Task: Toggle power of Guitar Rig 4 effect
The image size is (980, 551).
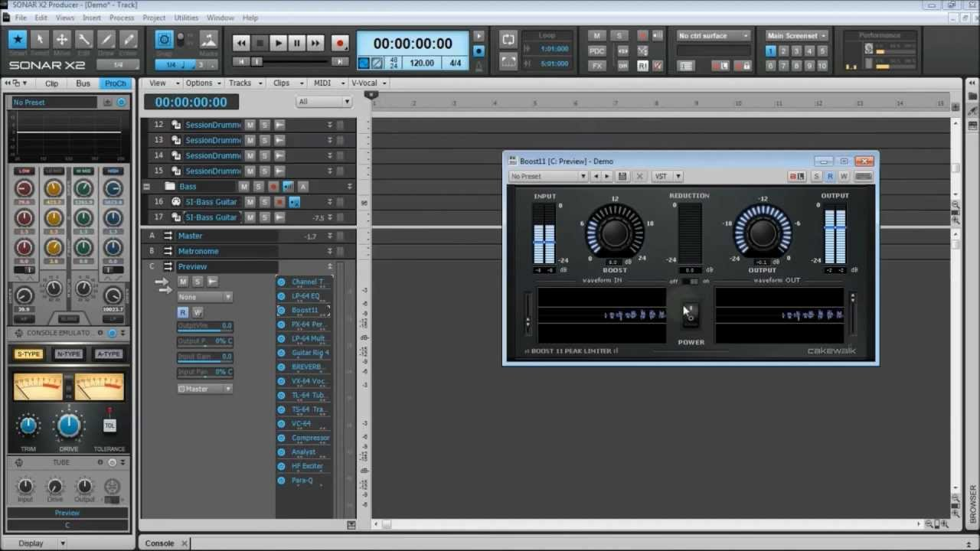Action: [x=282, y=353]
